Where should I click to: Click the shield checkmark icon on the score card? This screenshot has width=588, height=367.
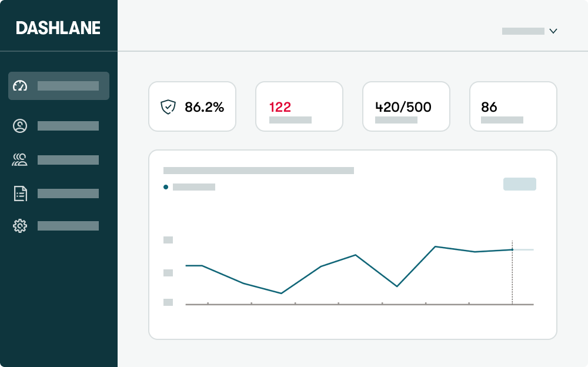[x=168, y=107]
